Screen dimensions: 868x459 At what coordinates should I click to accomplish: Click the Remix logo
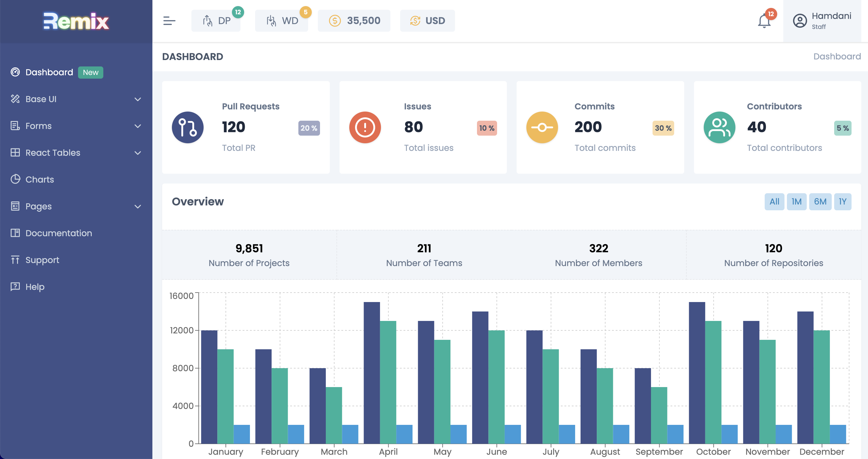point(76,21)
